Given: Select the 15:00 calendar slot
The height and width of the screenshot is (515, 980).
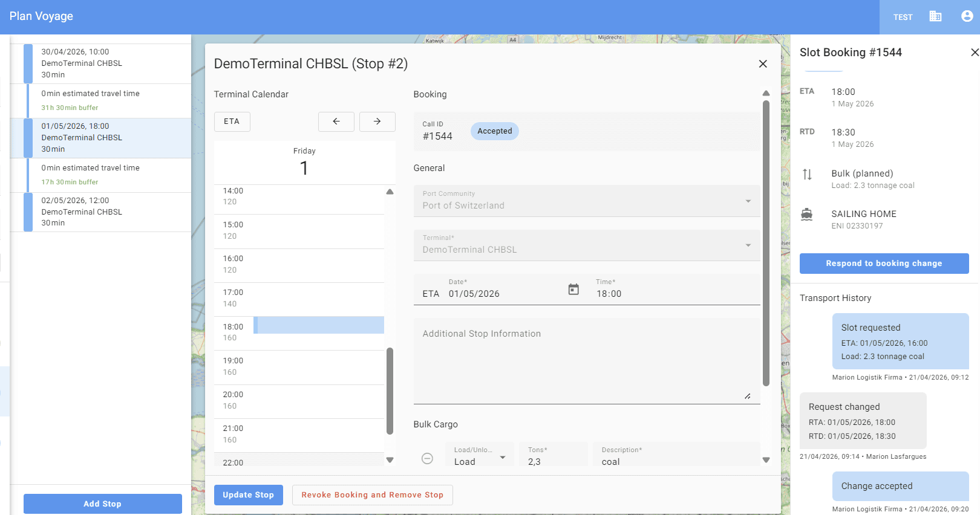Looking at the screenshot, I should [x=299, y=231].
